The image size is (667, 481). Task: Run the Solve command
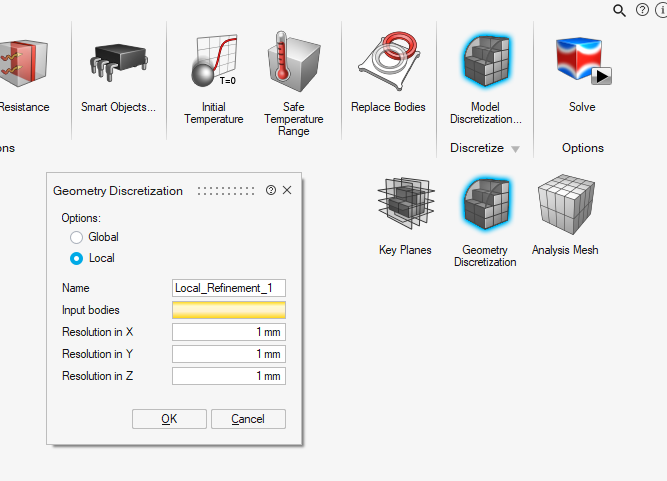582,74
